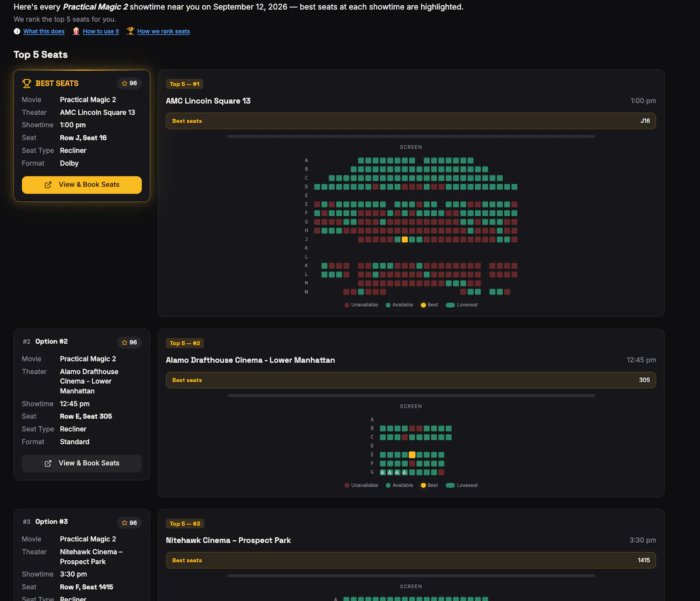This screenshot has width=700, height=601.
Task: Open the How we rank seats link
Action: tap(164, 31)
